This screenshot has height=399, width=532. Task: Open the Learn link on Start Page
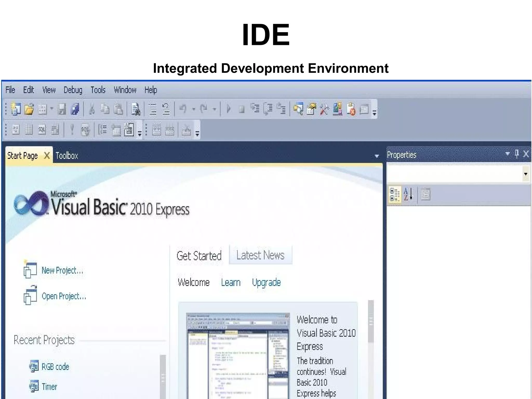[x=231, y=282]
